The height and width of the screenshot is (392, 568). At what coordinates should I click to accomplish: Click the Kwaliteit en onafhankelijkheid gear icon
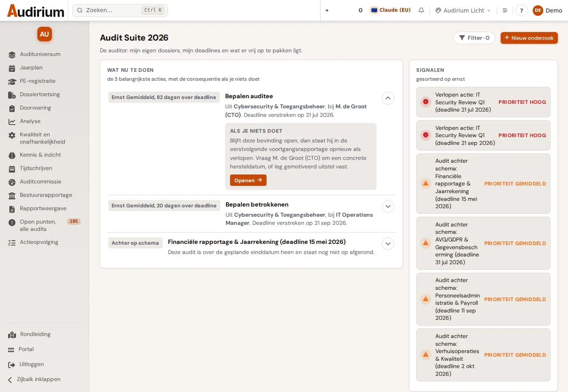[12, 135]
